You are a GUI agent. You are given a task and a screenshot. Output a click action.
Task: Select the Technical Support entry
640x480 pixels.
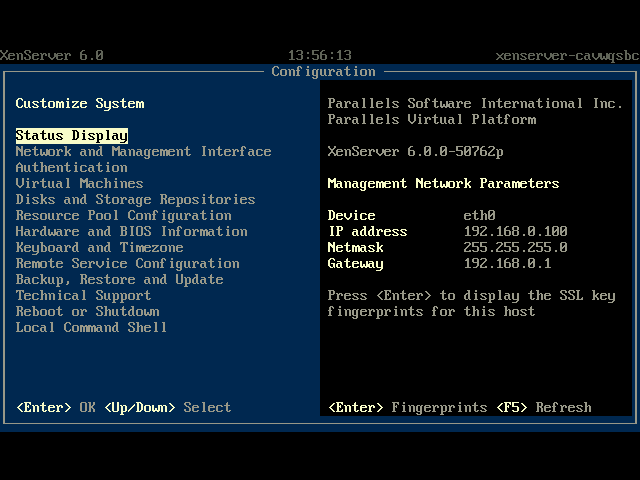[x=83, y=295]
